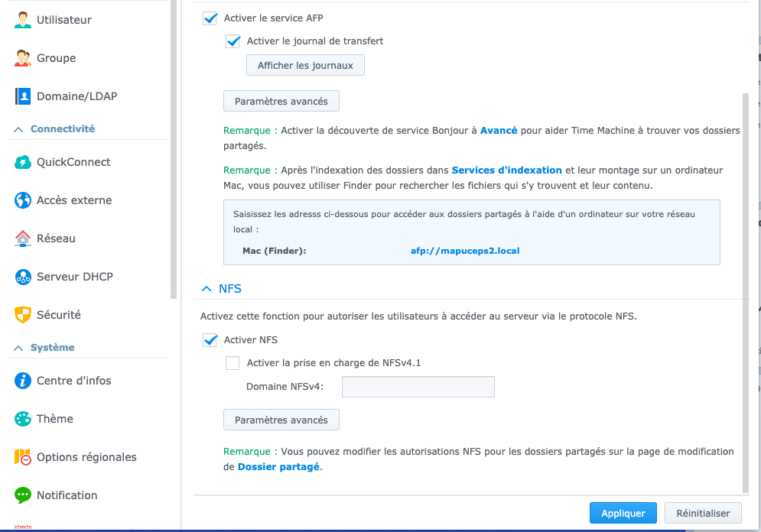
Task: Open the Thème palette icon
Action: click(22, 419)
